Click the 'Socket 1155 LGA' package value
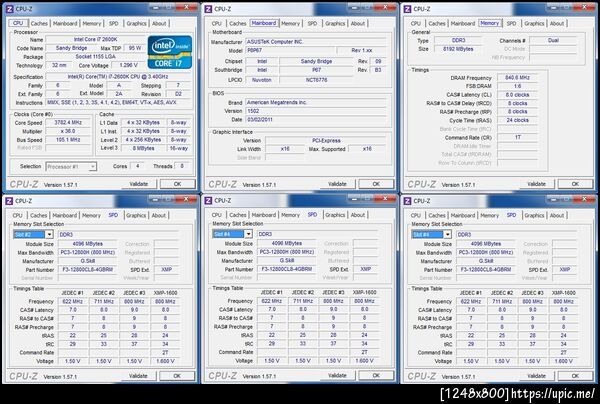 pos(96,57)
